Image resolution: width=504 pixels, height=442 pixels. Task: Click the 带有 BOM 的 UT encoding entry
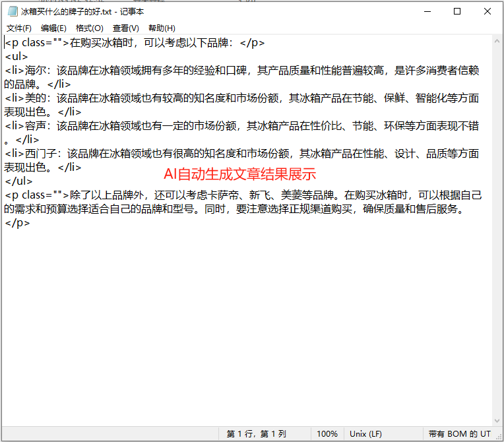(459, 434)
